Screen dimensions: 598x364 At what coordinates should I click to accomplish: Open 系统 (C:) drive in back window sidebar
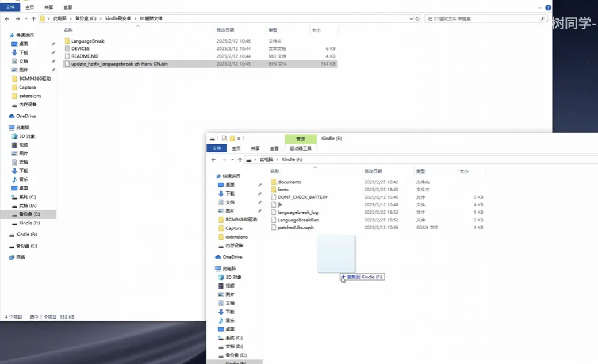(28, 197)
